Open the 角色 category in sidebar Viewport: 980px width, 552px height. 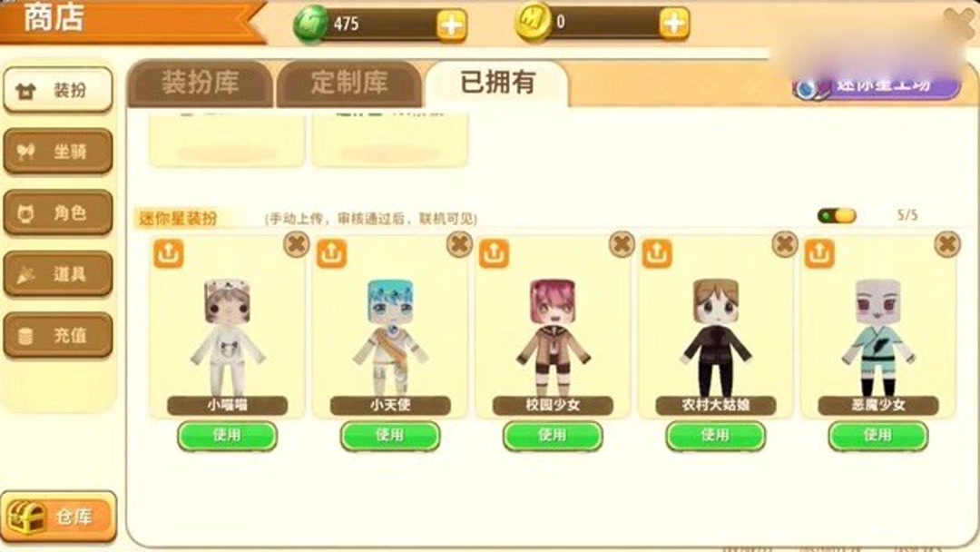pos(58,213)
